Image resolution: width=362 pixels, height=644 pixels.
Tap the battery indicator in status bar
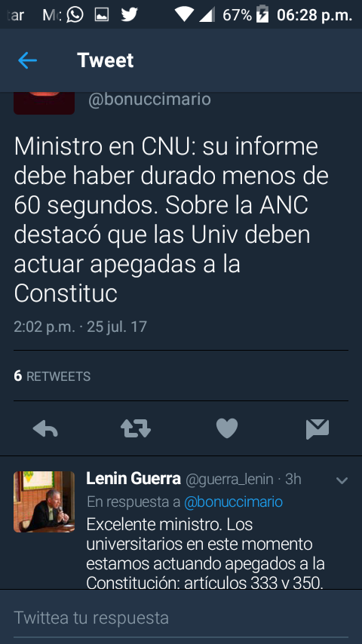pyautogui.click(x=262, y=15)
